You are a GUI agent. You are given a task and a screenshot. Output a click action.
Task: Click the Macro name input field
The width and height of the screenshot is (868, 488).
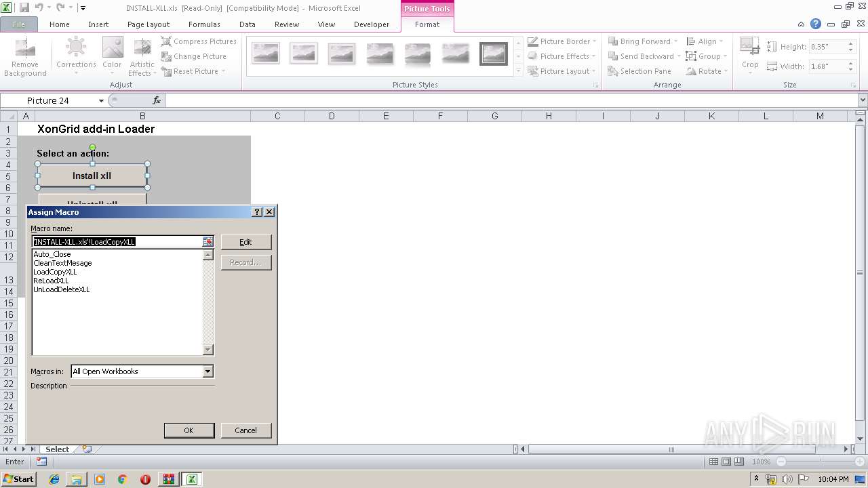pos(117,242)
